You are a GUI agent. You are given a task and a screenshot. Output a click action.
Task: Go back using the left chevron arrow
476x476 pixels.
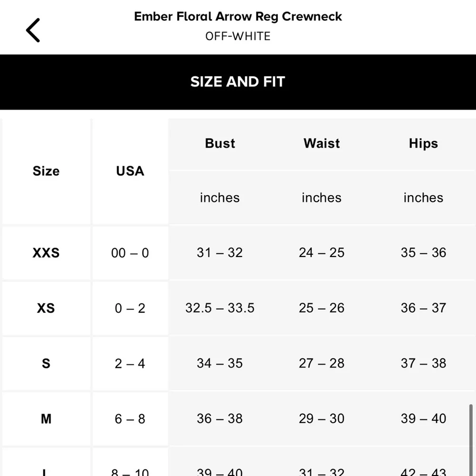click(x=33, y=30)
